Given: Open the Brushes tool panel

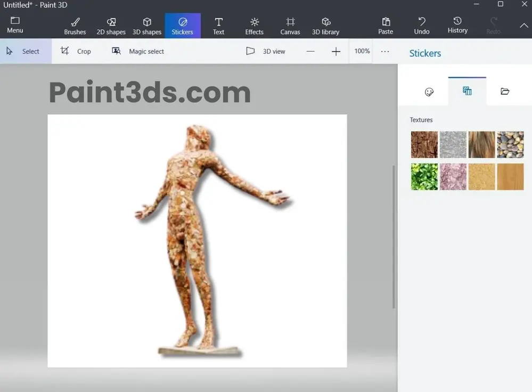Looking at the screenshot, I should 75,25.
